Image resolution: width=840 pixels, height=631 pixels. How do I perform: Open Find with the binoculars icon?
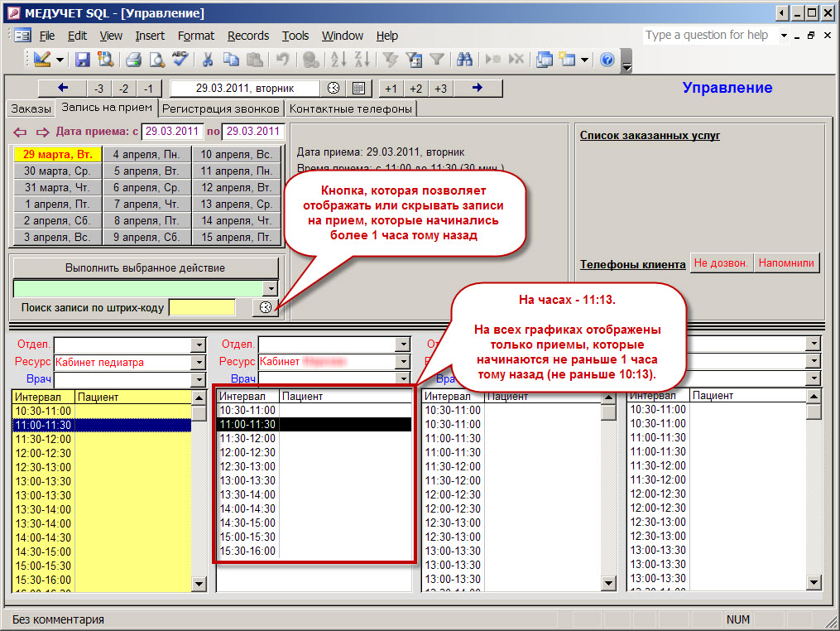(x=464, y=59)
